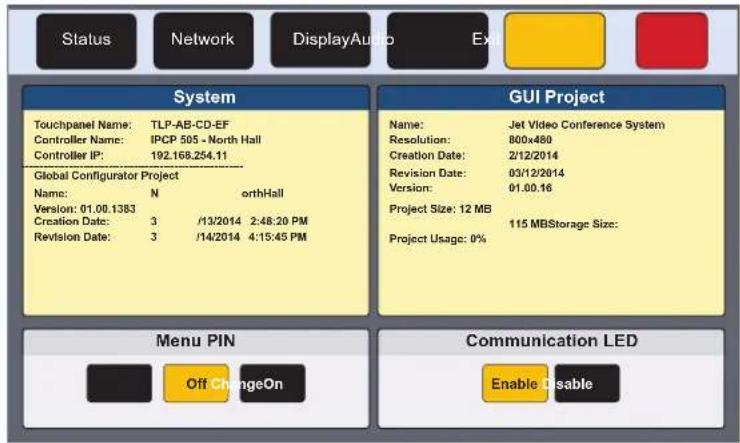The width and height of the screenshot is (740, 443).
Task: Select GUI version 01.00.16
Action: coord(530,188)
